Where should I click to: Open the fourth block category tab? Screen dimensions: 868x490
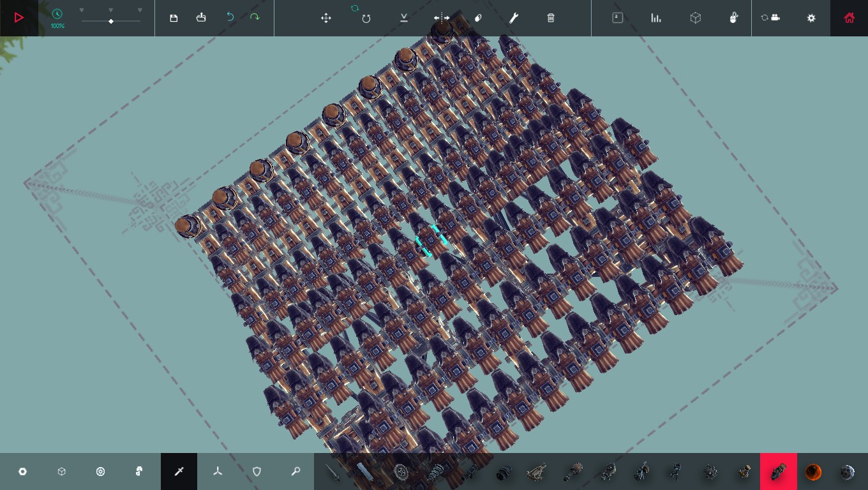139,471
